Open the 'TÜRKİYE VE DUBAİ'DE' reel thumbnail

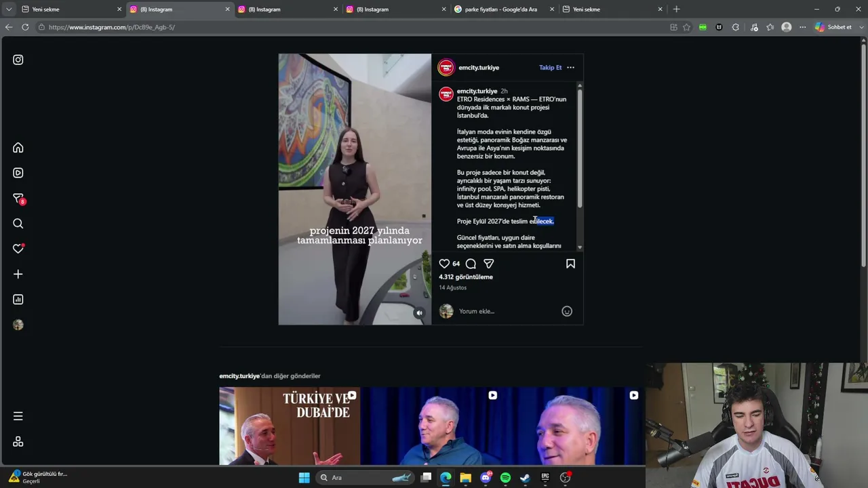pos(290,426)
